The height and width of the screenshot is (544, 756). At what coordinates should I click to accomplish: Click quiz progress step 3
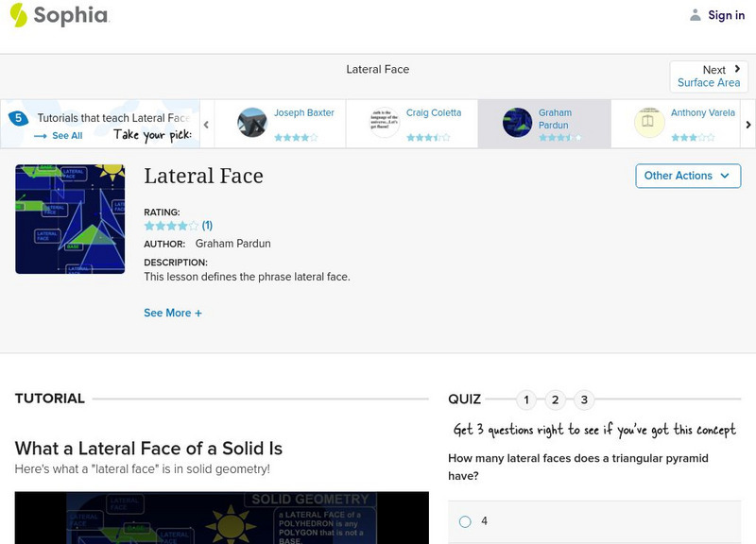[583, 399]
